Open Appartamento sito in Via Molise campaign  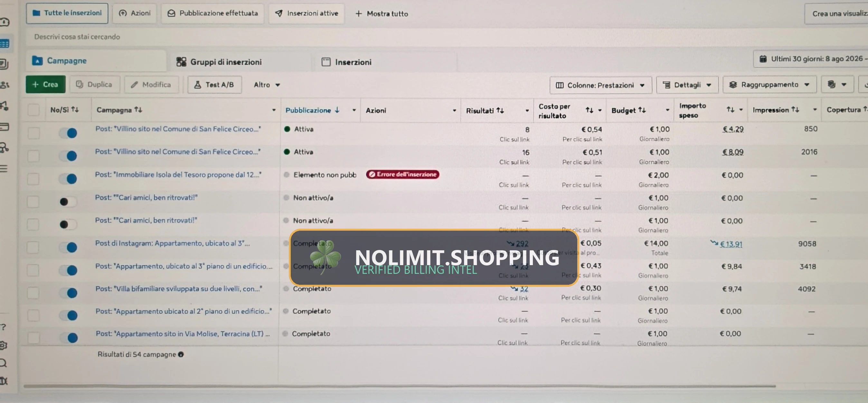(x=183, y=333)
